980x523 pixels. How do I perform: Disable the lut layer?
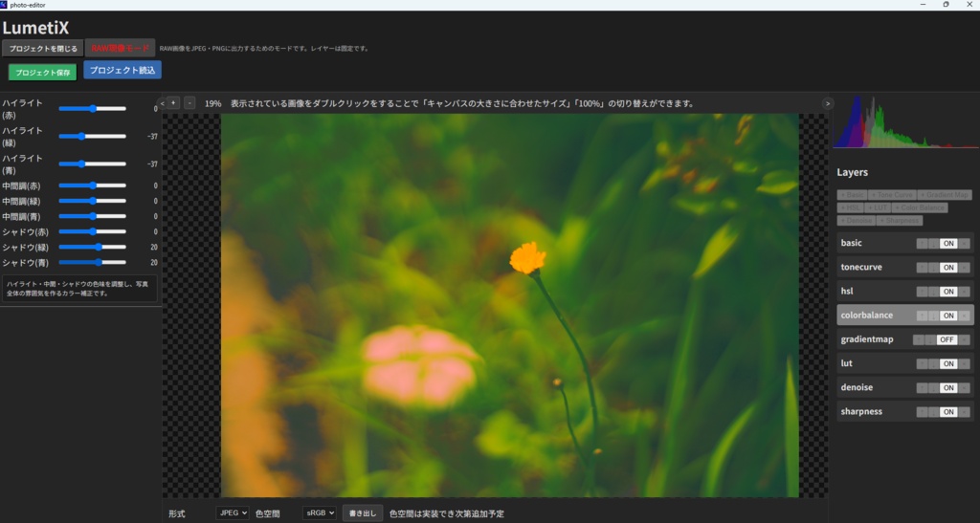click(948, 364)
